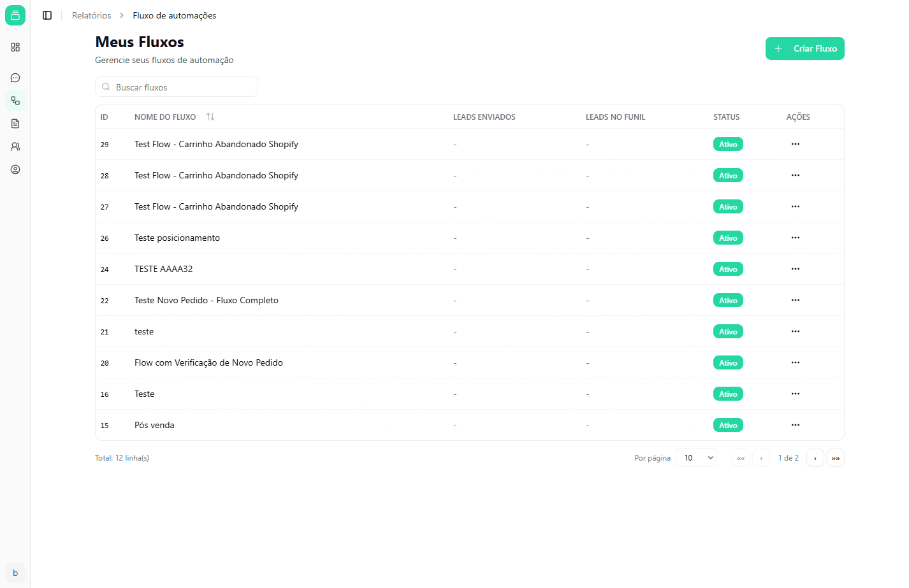Focus the Buscar fluxos search field
Viewport: 909px width, 588px height.
tap(177, 87)
